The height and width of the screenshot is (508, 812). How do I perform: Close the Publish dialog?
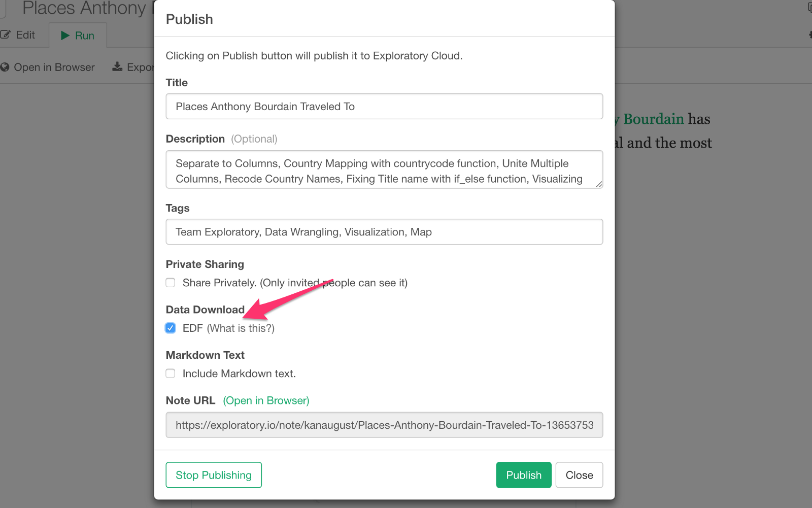click(579, 475)
